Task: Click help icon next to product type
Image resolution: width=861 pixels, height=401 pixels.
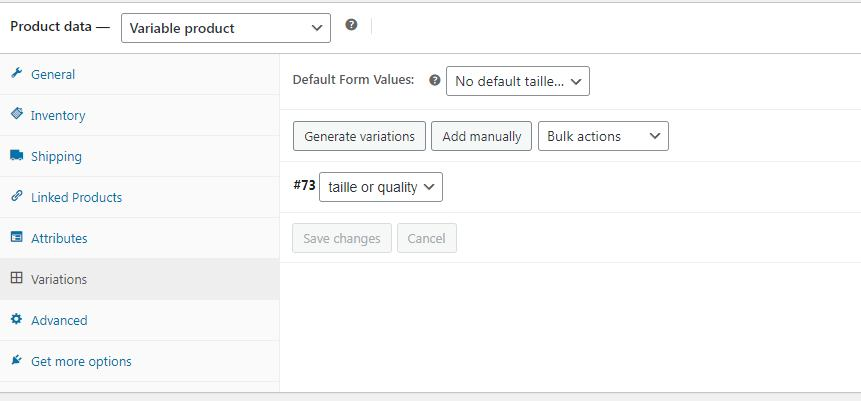Action: click(x=351, y=25)
